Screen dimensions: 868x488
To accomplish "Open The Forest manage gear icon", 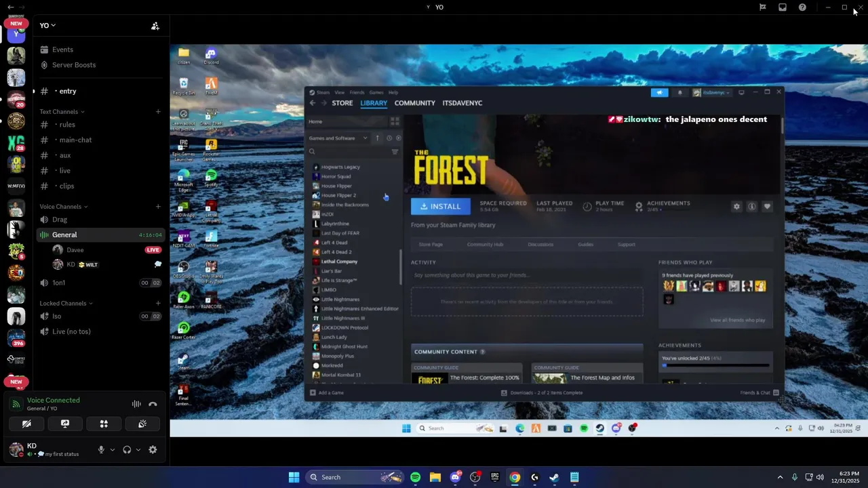I will coord(736,207).
